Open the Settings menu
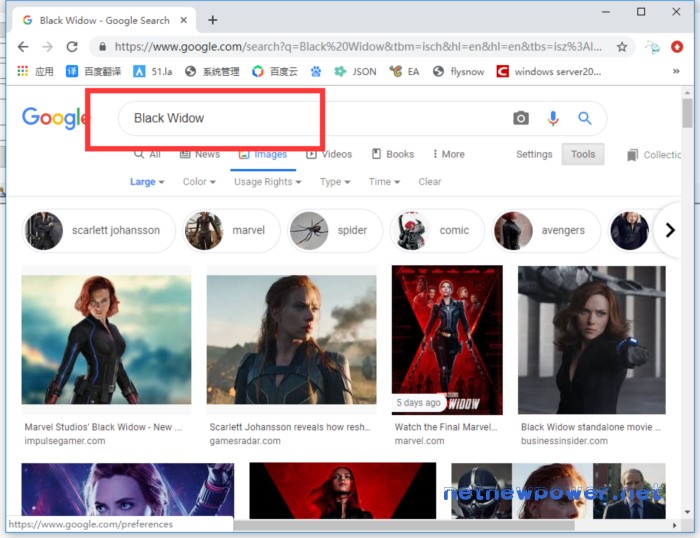The image size is (700, 538). click(534, 154)
